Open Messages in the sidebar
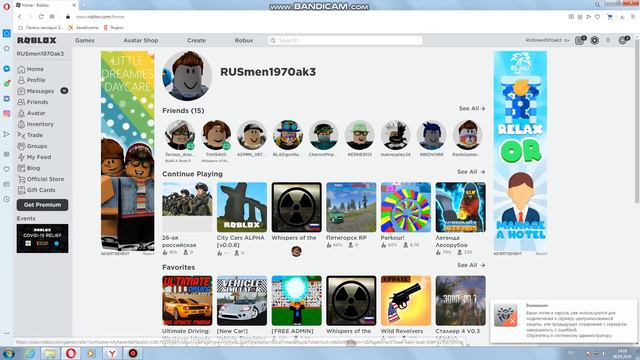Viewport: 640px width, 360px height. tap(36, 91)
